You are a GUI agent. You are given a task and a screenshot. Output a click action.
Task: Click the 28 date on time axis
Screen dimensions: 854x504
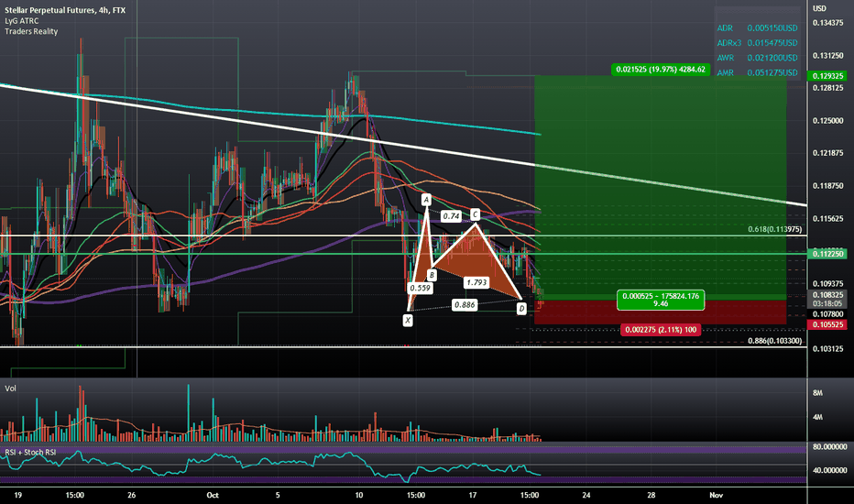pyautogui.click(x=651, y=495)
